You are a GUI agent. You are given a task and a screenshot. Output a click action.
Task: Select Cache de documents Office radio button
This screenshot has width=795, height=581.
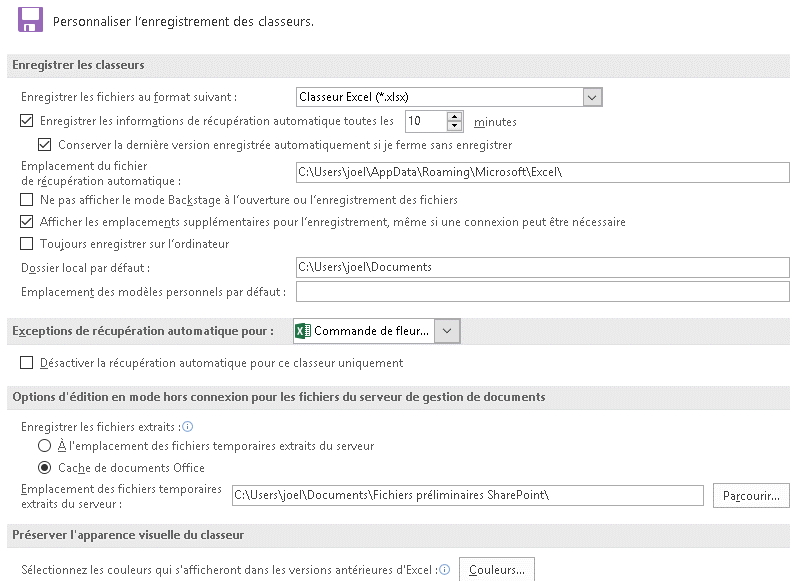(45, 468)
